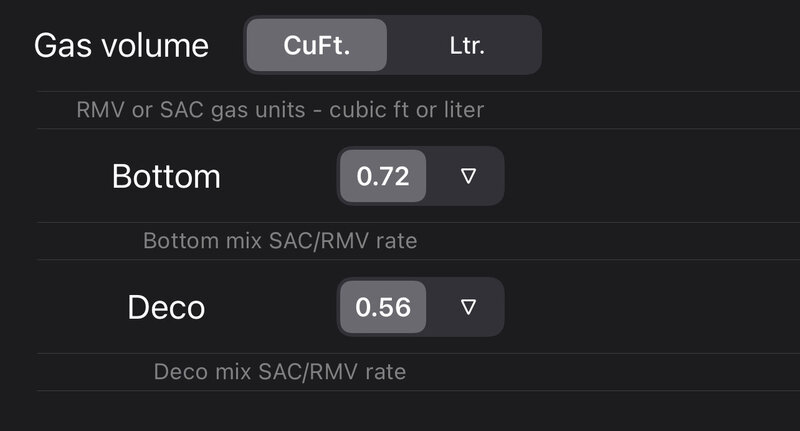
Task: Open the Deco rate down-triangle menu
Action: 467,307
